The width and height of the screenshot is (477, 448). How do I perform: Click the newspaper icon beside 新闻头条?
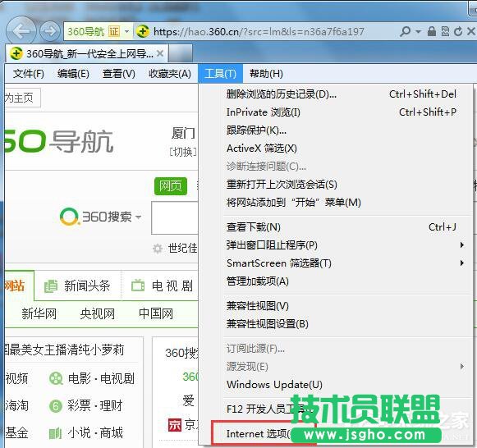tap(51, 286)
